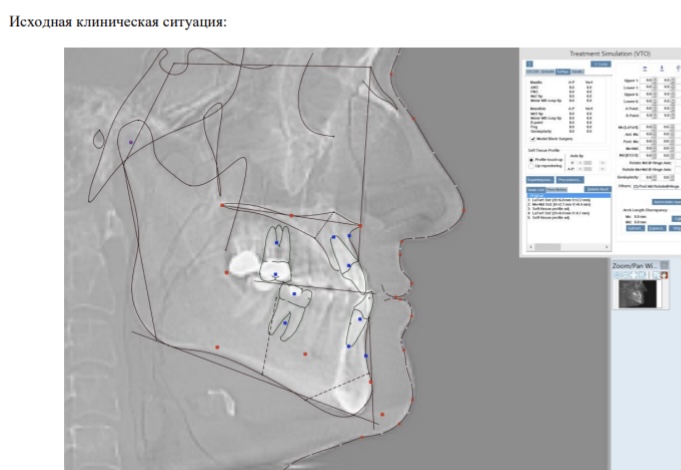Click the X-ray thumbnail in Zoom/Pan window
The width and height of the screenshot is (681, 470).
[638, 294]
